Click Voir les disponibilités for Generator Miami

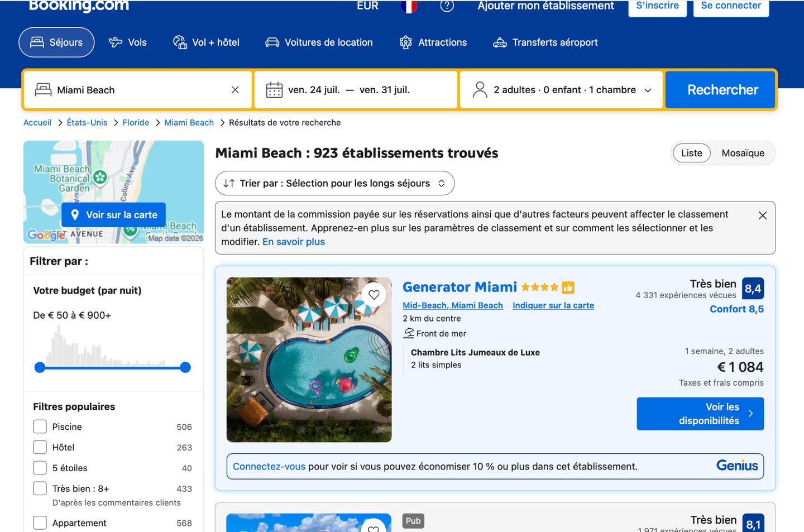[700, 414]
